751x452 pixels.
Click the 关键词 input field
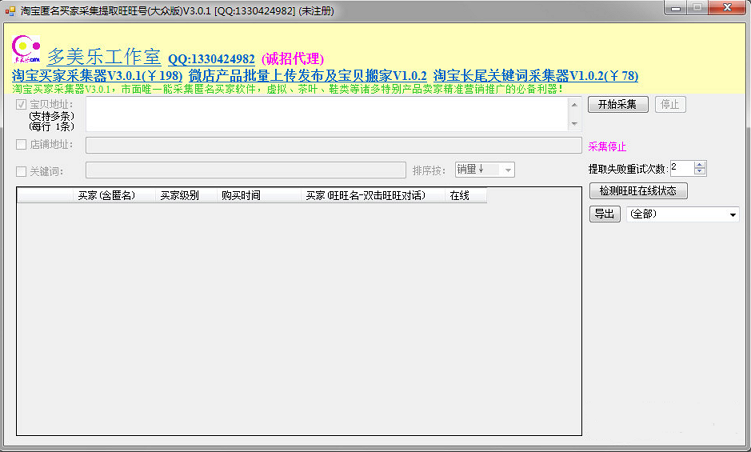246,170
